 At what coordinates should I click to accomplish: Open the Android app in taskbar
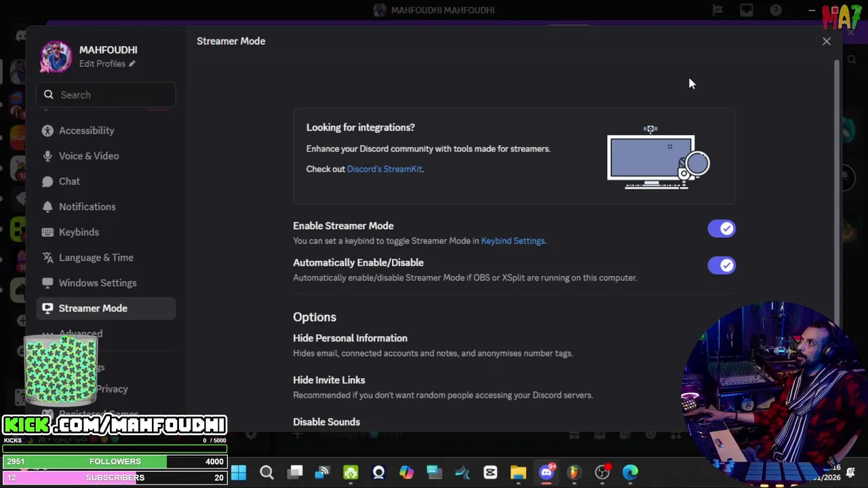(x=351, y=472)
